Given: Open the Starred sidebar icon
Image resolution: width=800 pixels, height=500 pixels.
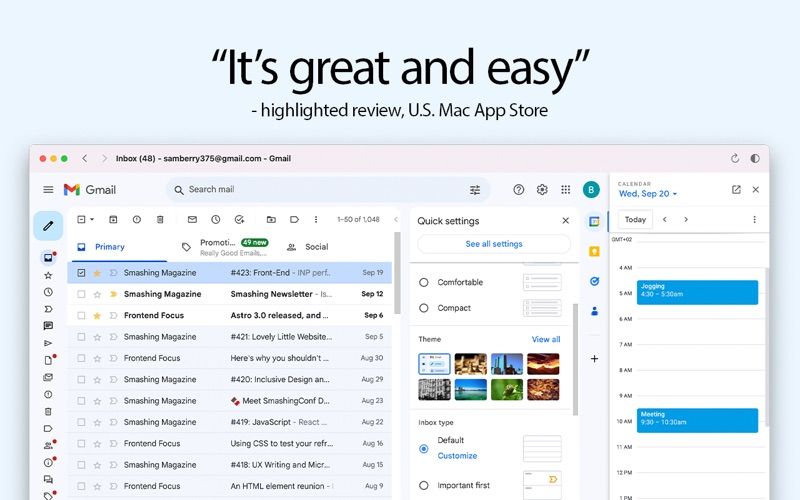Looking at the screenshot, I should pyautogui.click(x=48, y=276).
